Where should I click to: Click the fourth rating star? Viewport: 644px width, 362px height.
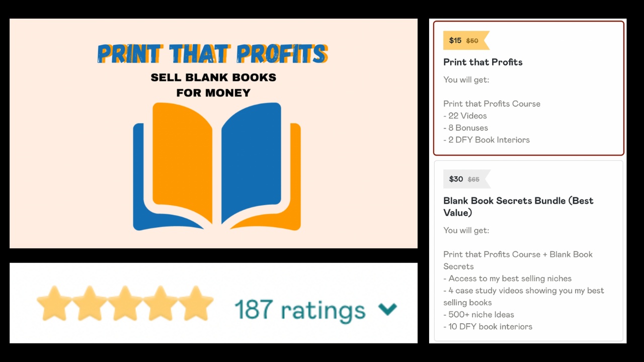pos(160,304)
